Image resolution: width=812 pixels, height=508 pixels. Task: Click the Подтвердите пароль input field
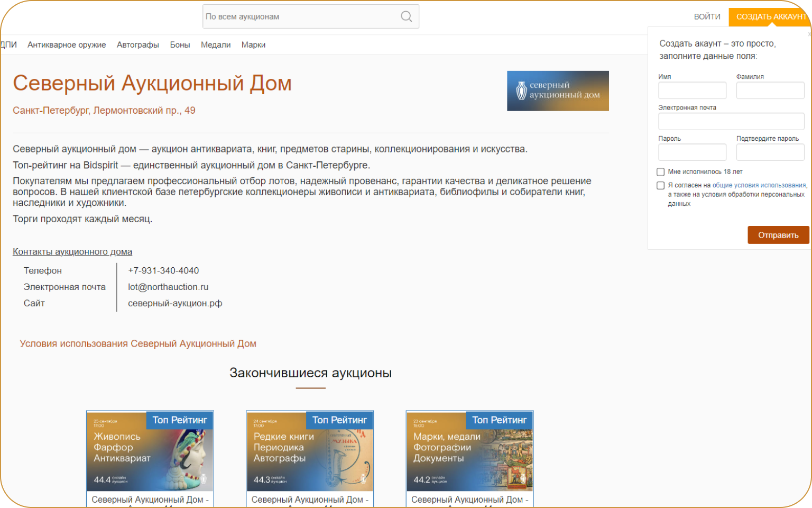(770, 152)
